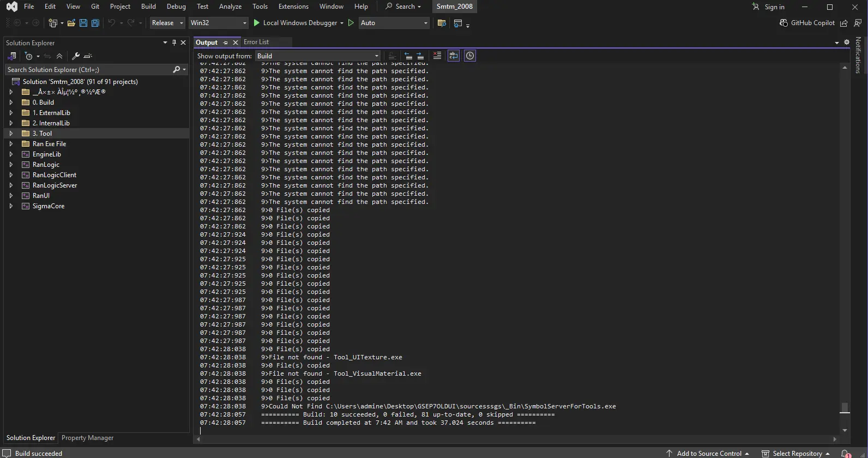Click the Visual Studio logo icon
The width and height of the screenshot is (868, 458).
(x=11, y=7)
